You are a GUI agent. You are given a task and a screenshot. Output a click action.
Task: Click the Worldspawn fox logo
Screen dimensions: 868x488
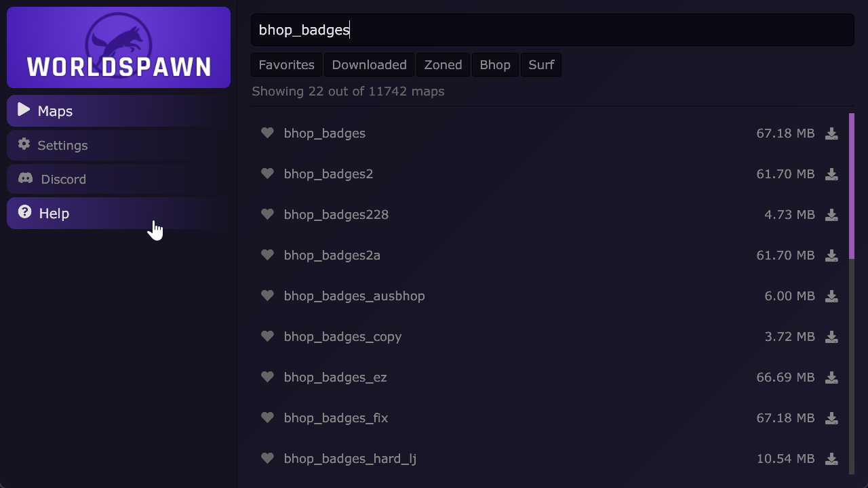pos(119,47)
